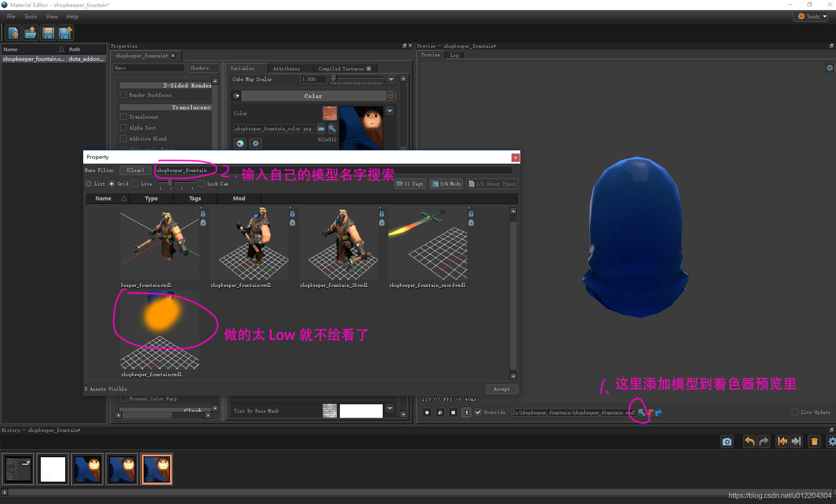Undo the last change in History

(750, 441)
